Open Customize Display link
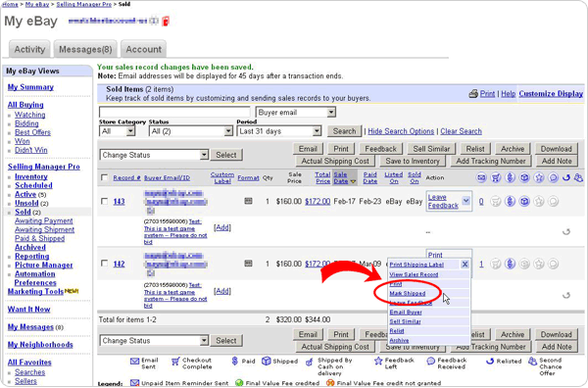 click(x=551, y=94)
